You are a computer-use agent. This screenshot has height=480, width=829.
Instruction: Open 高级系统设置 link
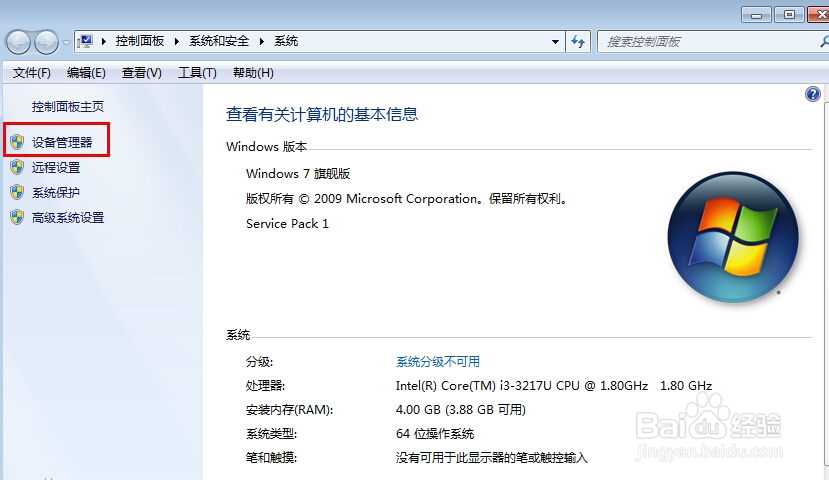(68, 218)
